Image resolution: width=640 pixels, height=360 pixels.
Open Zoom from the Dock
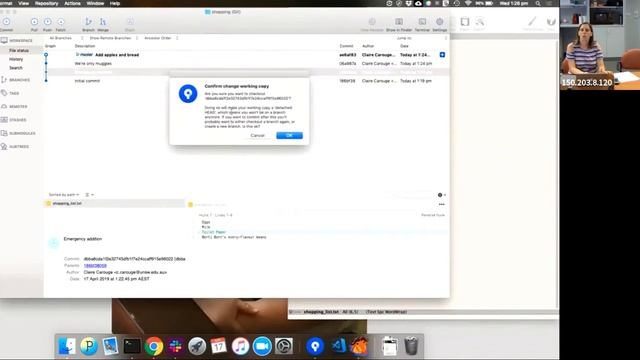tap(262, 346)
